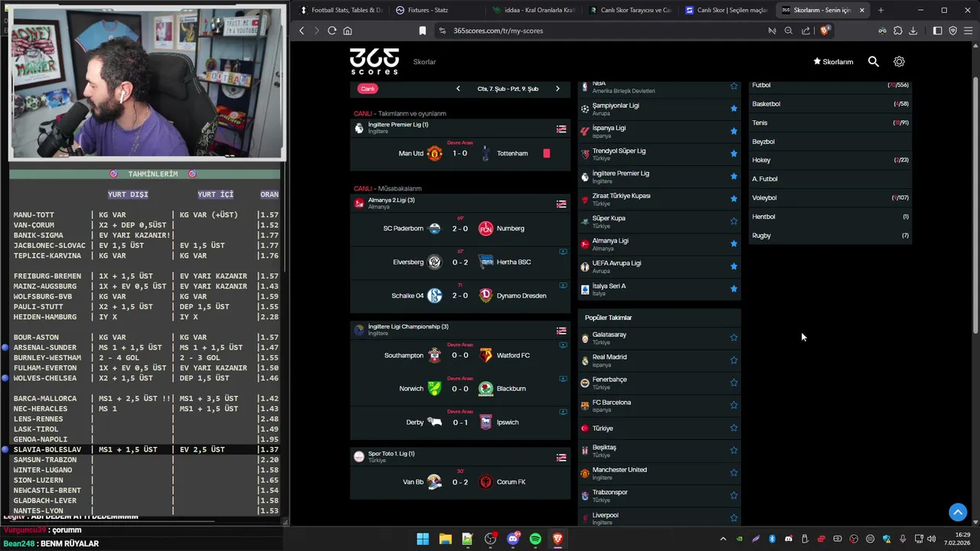Open the Windows Start menu

423,540
